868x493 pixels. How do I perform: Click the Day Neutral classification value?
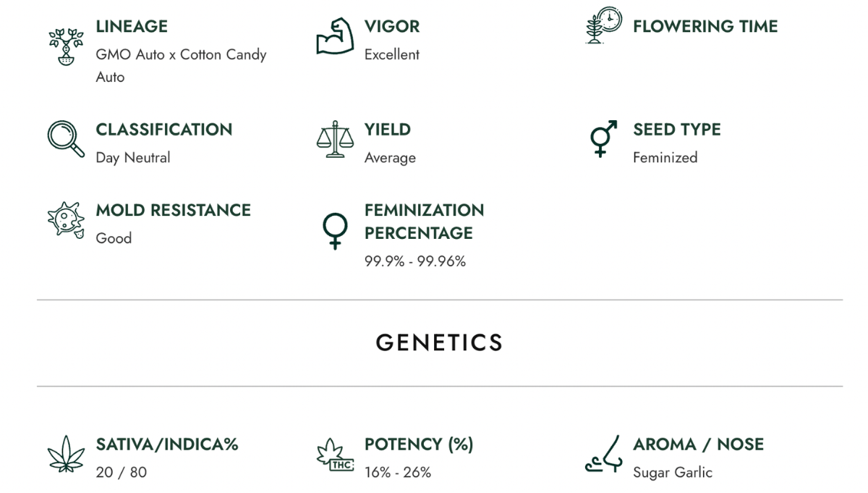click(x=132, y=158)
